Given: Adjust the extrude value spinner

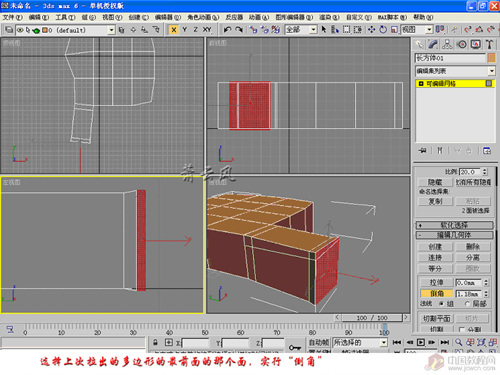Looking at the screenshot, I should pyautogui.click(x=486, y=283).
